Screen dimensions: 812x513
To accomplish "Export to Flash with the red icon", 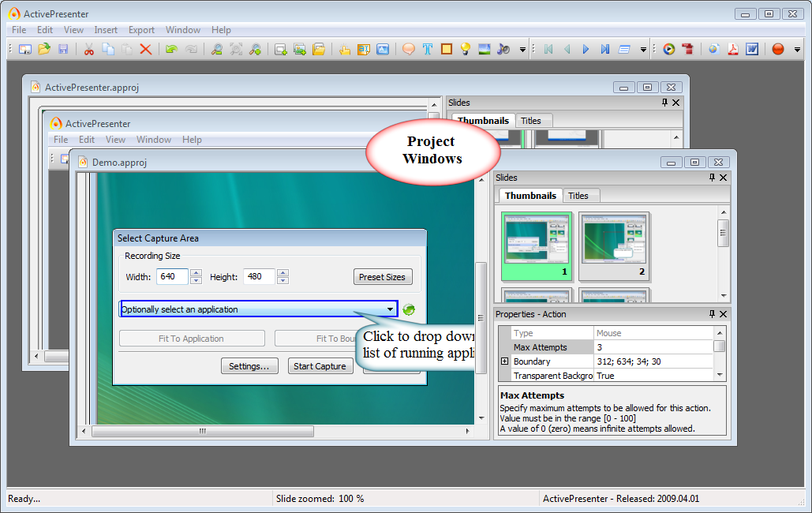I will 688,49.
